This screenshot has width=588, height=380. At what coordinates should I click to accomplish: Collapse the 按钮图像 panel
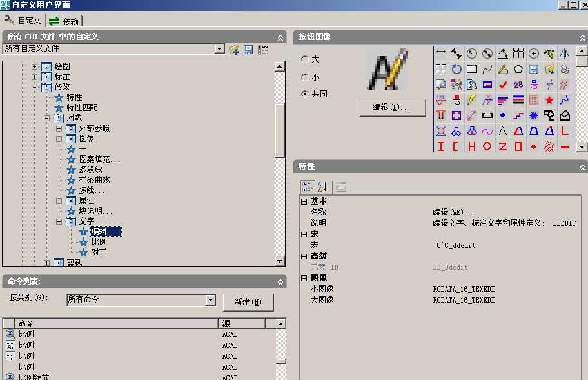(x=582, y=37)
